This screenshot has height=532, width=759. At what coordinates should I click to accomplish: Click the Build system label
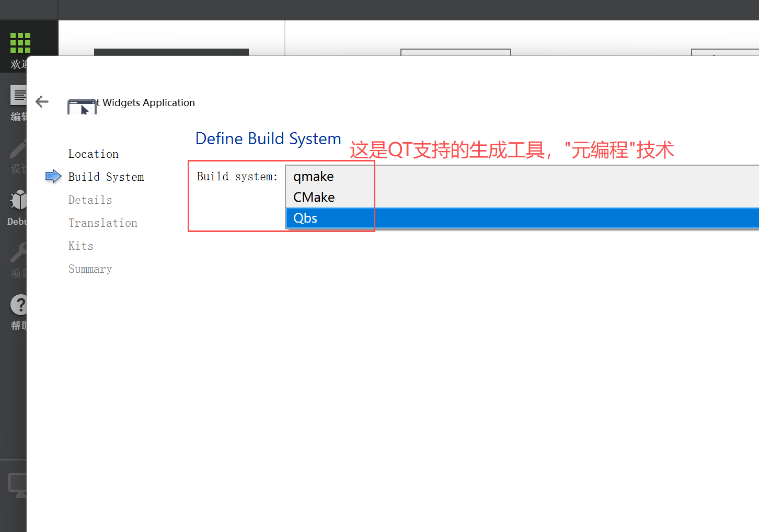(x=237, y=177)
